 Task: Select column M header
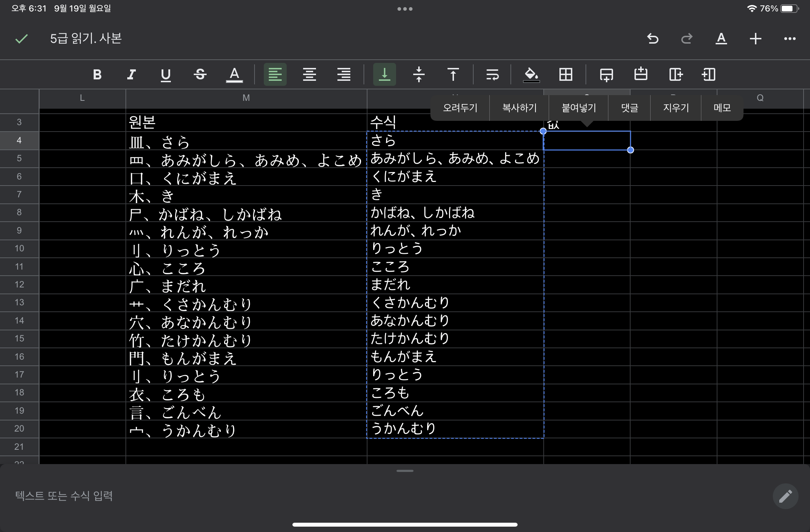pos(246,98)
